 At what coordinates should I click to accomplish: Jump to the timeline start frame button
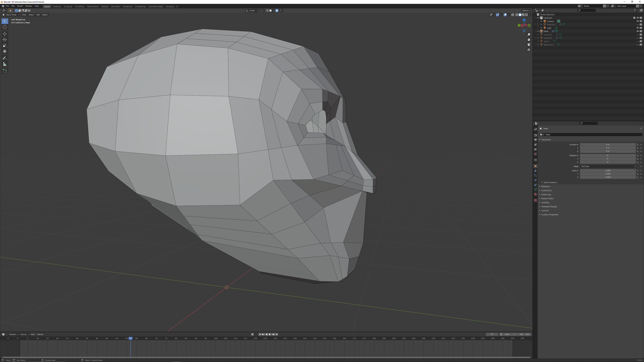click(x=260, y=334)
